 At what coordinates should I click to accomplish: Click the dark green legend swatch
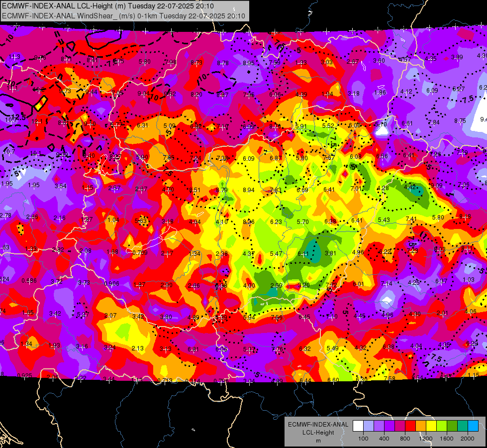[452, 426]
